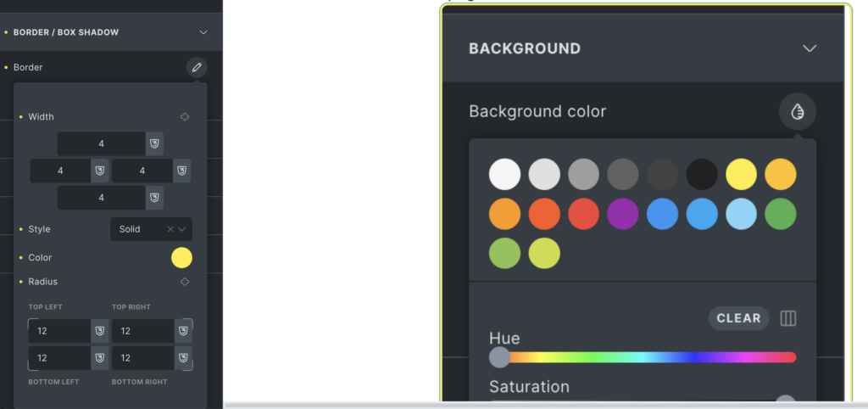Click the Width link-sides icon
This screenshot has height=409, width=868.
[x=185, y=117]
